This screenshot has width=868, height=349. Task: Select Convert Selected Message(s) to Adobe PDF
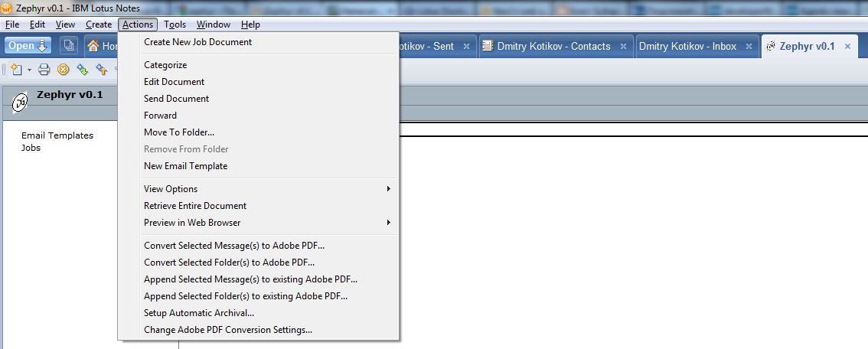pos(234,246)
